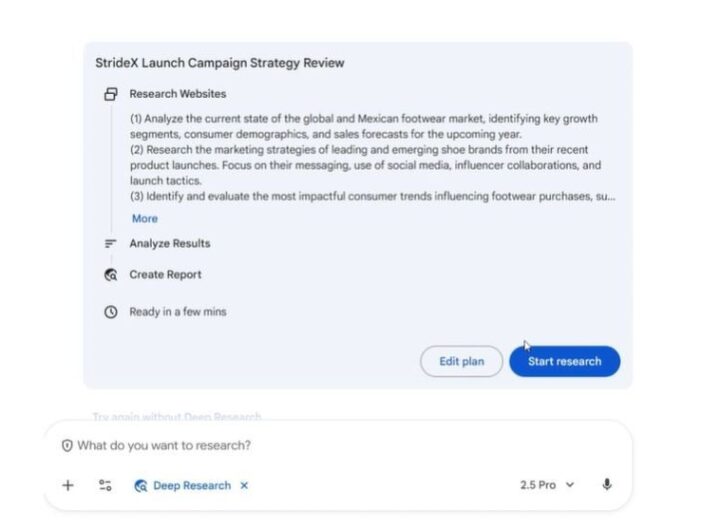
Task: Click the Create Report icon
Action: (x=111, y=275)
